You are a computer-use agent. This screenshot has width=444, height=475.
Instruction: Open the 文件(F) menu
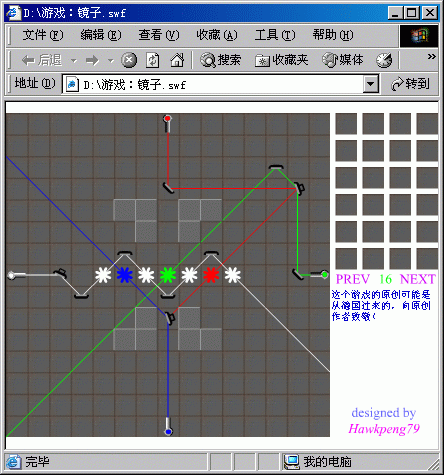43,35
